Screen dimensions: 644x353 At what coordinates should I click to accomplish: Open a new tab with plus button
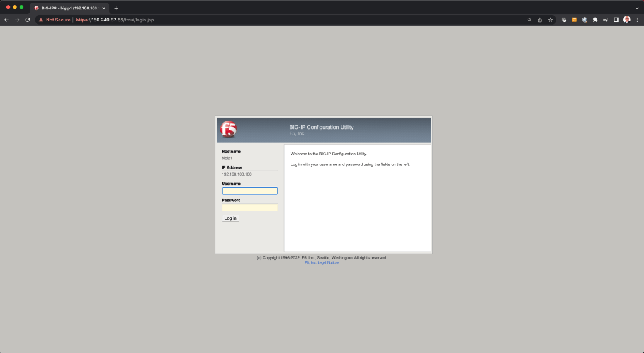pyautogui.click(x=116, y=8)
